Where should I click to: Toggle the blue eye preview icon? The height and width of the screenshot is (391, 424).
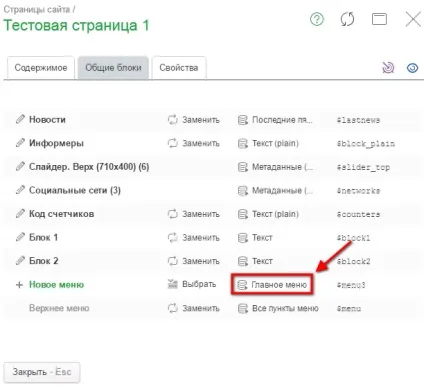tap(412, 68)
